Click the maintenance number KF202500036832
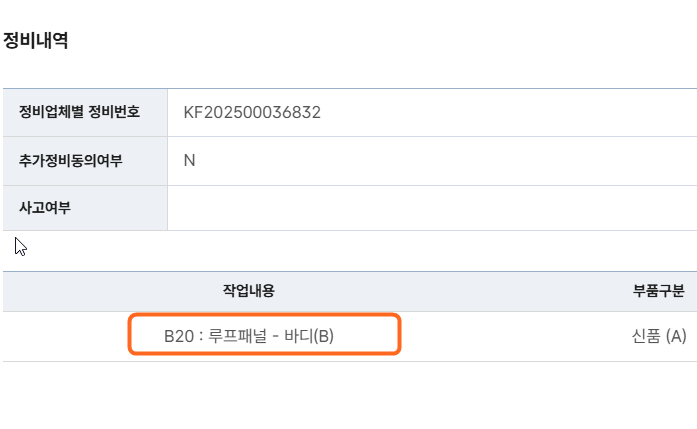The height and width of the screenshot is (429, 697). click(x=251, y=112)
